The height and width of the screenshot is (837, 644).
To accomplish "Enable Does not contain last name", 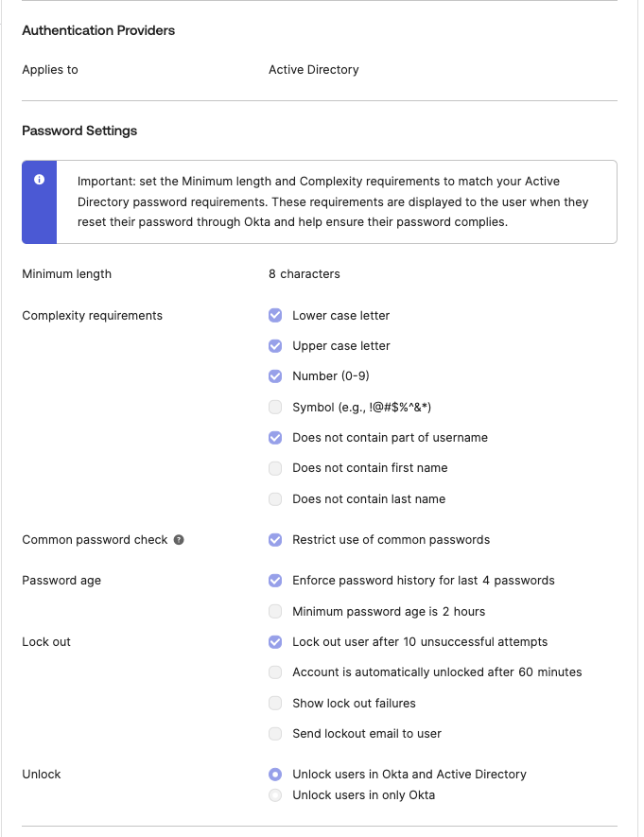I will 274,498.
